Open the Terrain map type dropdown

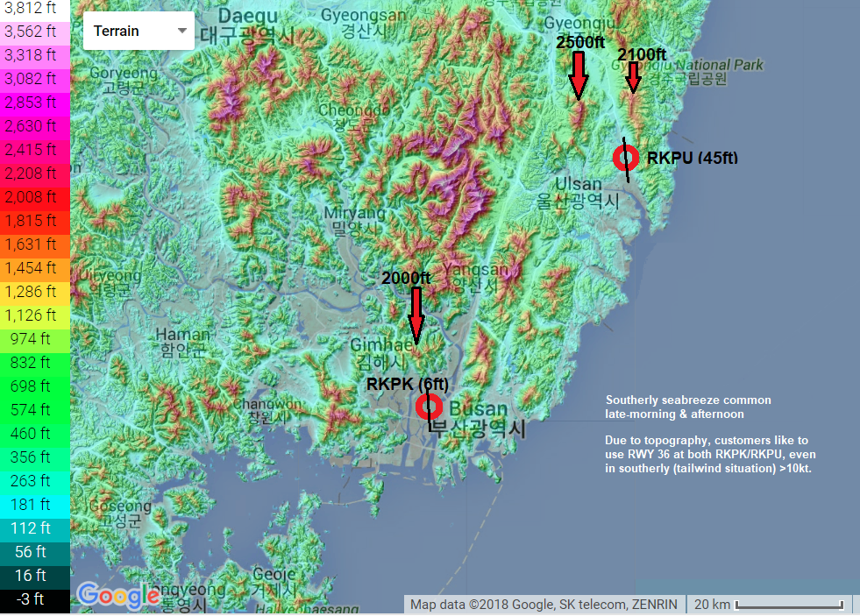pyautogui.click(x=139, y=32)
